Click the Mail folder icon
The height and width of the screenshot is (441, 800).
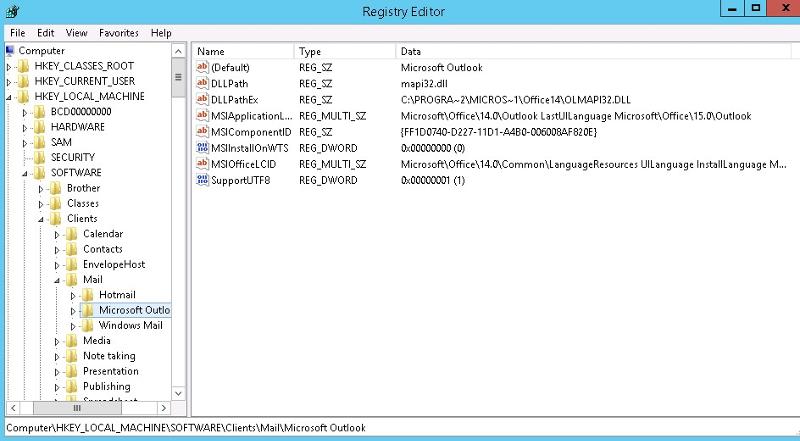click(72, 280)
